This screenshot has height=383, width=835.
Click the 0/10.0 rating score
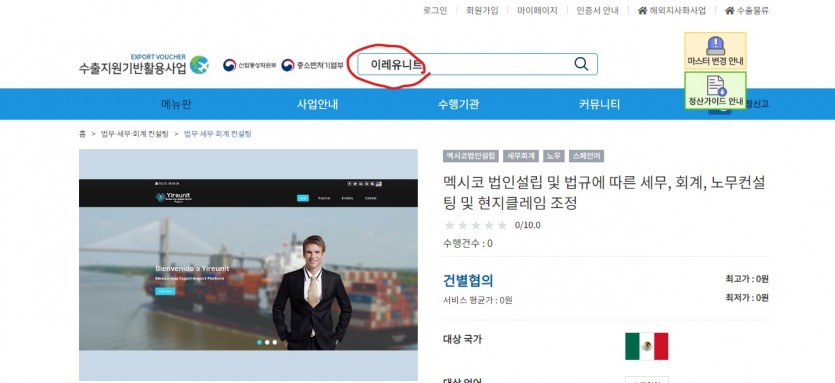pos(527,225)
